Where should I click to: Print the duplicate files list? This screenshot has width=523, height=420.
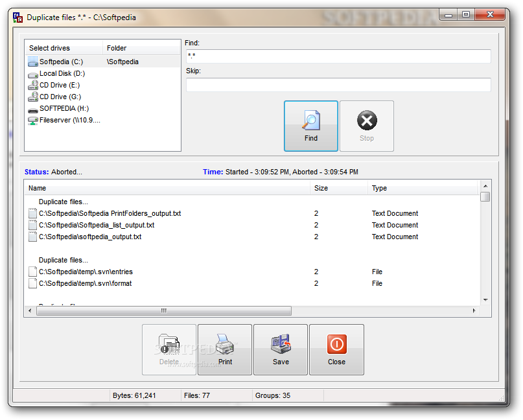tap(225, 349)
